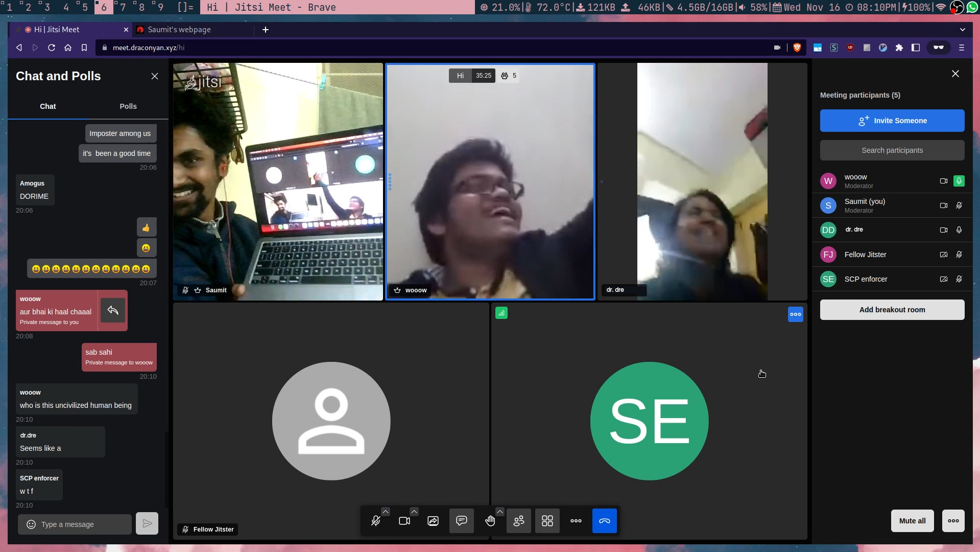Open Brave Shields icon
The image size is (980, 552).
[797, 48]
